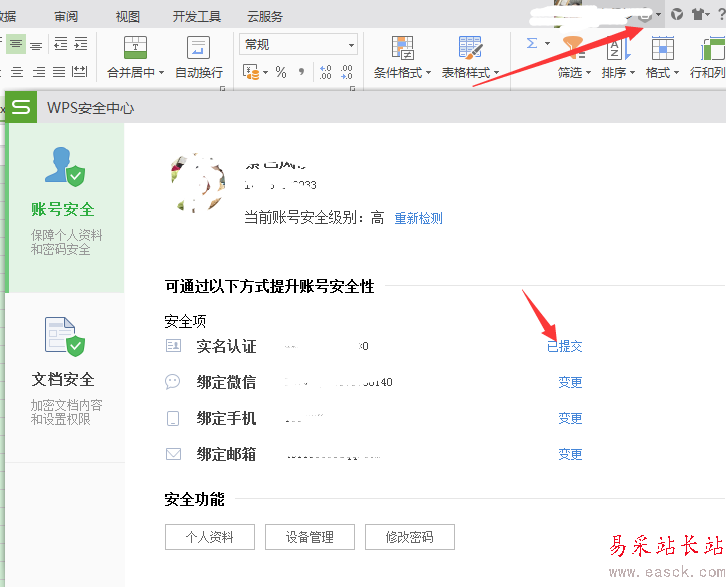Click the help question mark icon
Viewport: 726px width, 587px height.
(721, 14)
